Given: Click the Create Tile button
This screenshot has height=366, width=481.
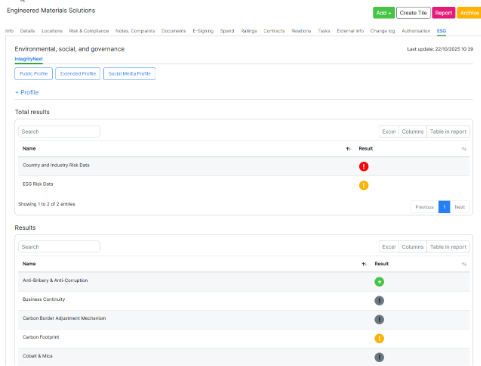Looking at the screenshot, I should pos(413,13).
